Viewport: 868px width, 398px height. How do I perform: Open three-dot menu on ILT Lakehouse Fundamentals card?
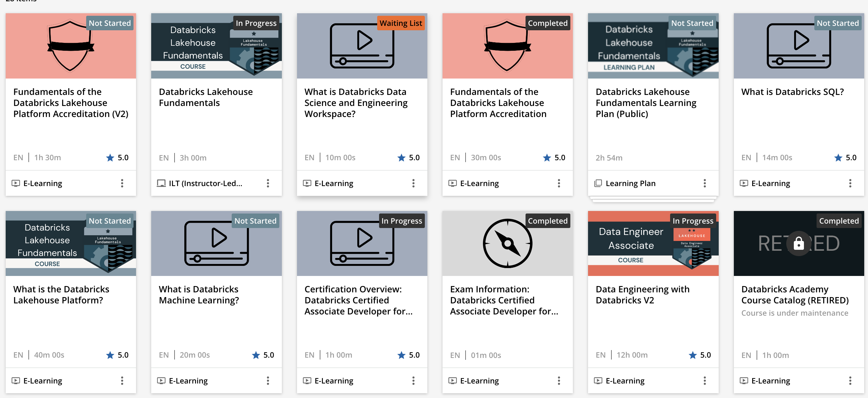click(x=268, y=183)
